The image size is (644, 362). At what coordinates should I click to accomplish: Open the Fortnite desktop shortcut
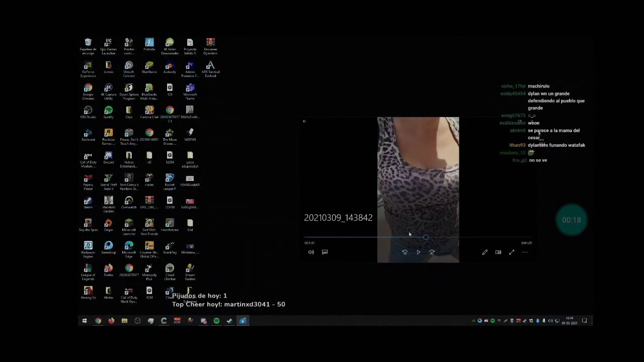[x=149, y=45]
